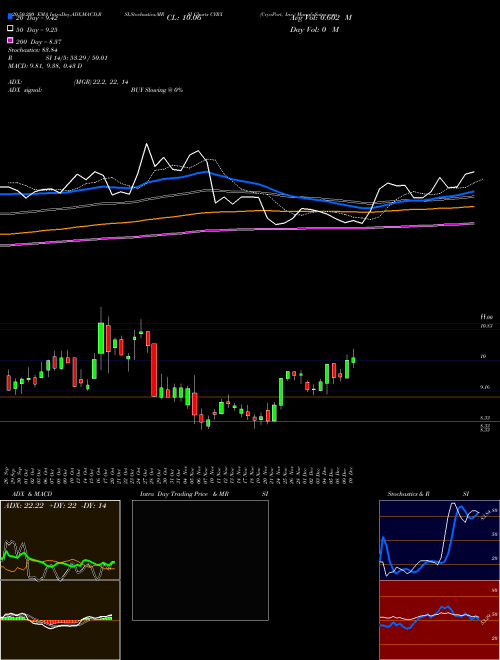Image resolution: width=500 pixels, height=660 pixels.
Task: Open the MACD histogram sub-chart
Action: pyautogui.click(x=60, y=620)
